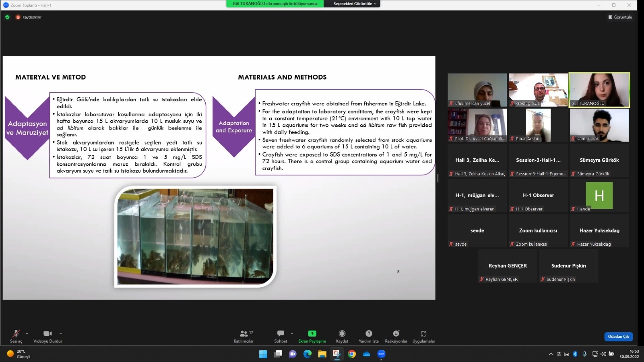This screenshot has height=362, width=644.
Task: Select Hall 3, Zeliha Keskin participant tile
Action: 477,160
